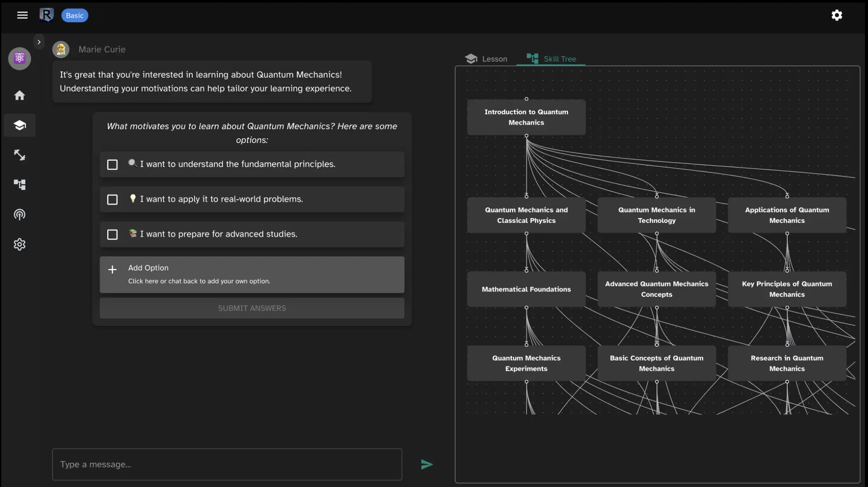Viewport: 868px width, 487px height.
Task: Go to Home in the sidebar
Action: (20, 95)
